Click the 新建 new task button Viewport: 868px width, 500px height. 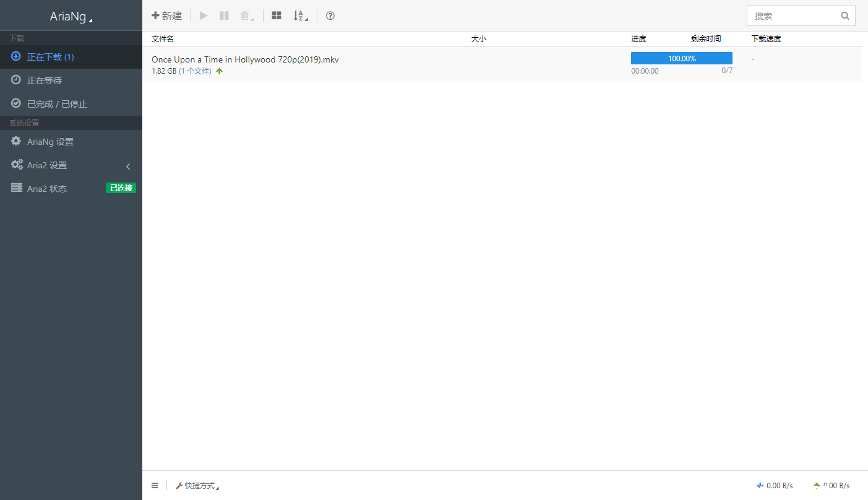(167, 15)
